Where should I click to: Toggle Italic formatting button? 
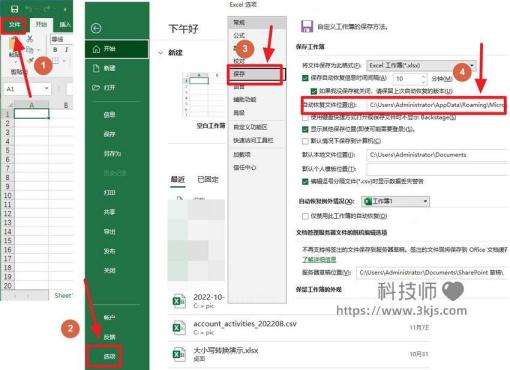point(67,50)
